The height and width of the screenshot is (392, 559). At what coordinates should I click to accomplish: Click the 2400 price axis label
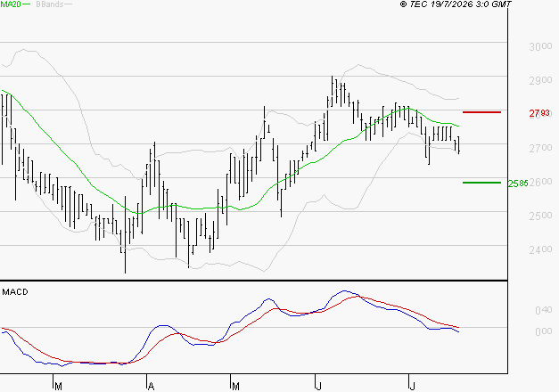(x=540, y=249)
